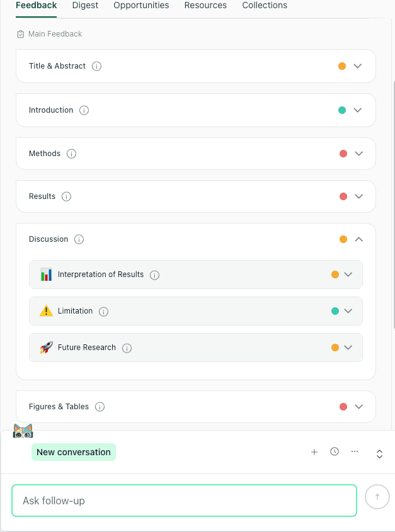Click the New conversation button
The width and height of the screenshot is (395, 532).
pos(73,451)
